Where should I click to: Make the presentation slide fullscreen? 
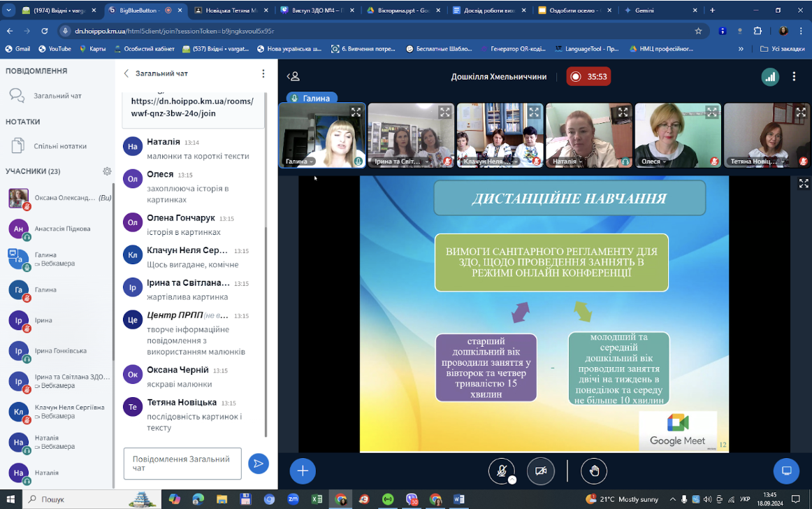(x=804, y=183)
